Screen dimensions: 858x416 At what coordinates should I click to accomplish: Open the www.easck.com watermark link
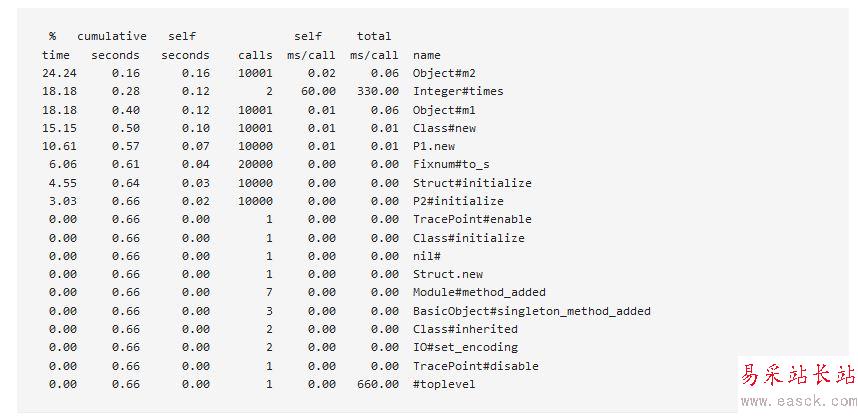point(795,400)
